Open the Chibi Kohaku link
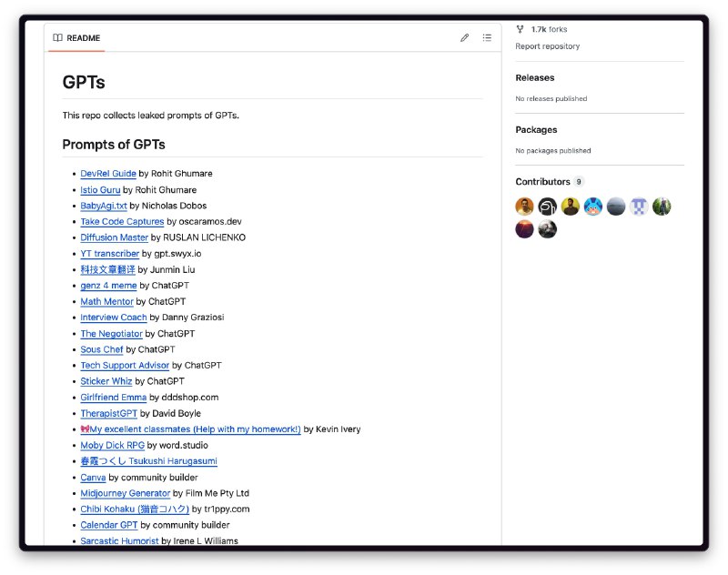This screenshot has width=728, height=575. (x=135, y=509)
